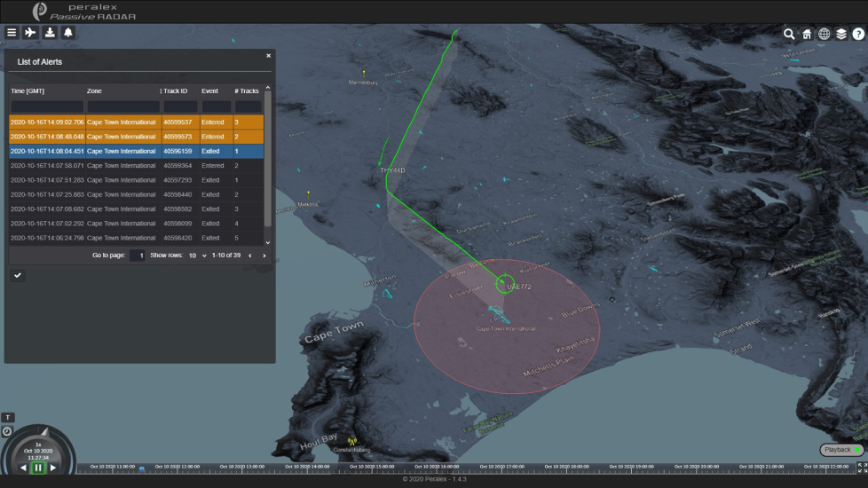
Task: Click the airplane tracks icon
Action: click(x=31, y=33)
